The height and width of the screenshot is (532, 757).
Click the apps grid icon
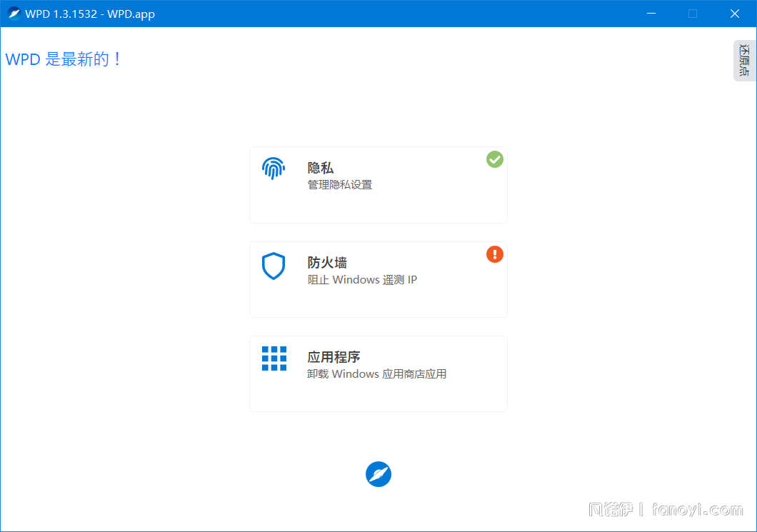pos(274,358)
